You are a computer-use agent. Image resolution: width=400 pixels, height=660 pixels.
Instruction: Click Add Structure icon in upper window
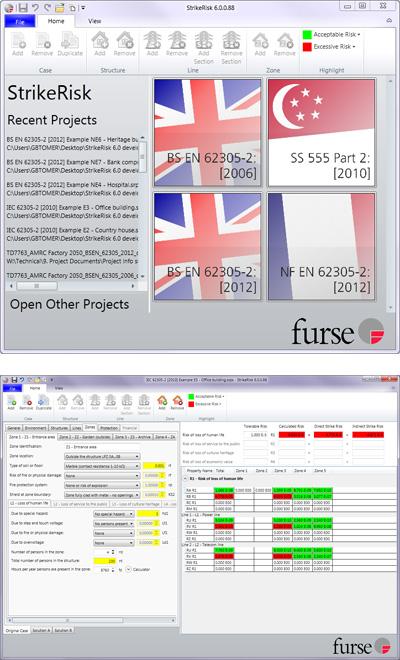click(100, 40)
